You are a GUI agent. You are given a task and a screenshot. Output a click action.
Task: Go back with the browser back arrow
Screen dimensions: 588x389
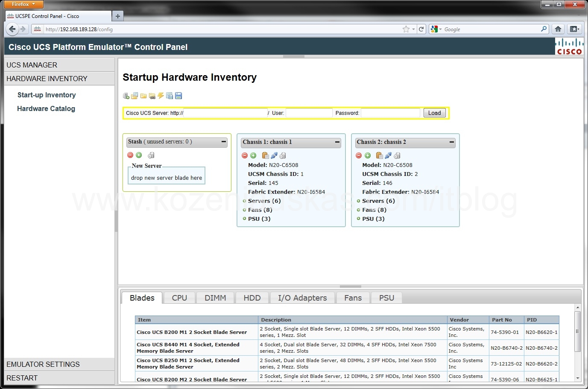[12, 29]
